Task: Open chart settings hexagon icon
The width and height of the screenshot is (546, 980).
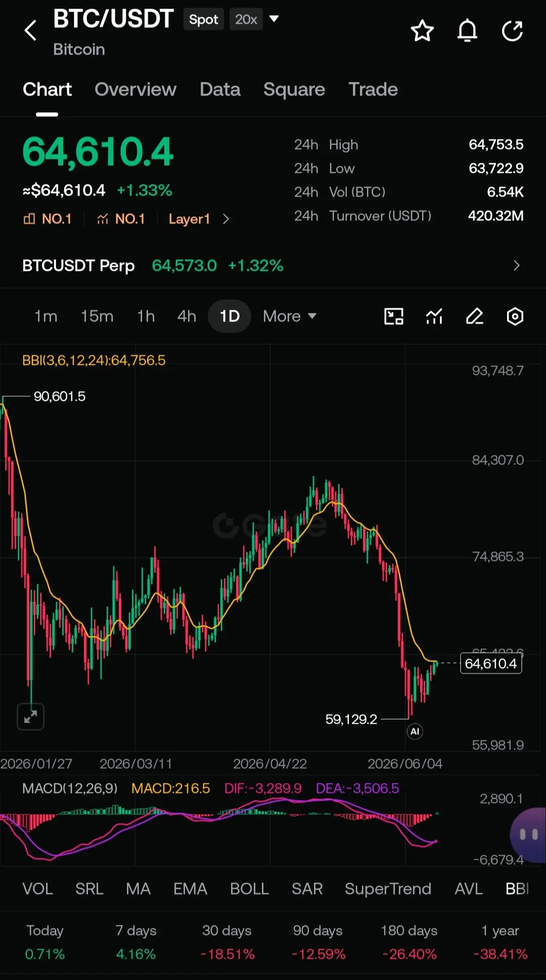Action: [515, 316]
